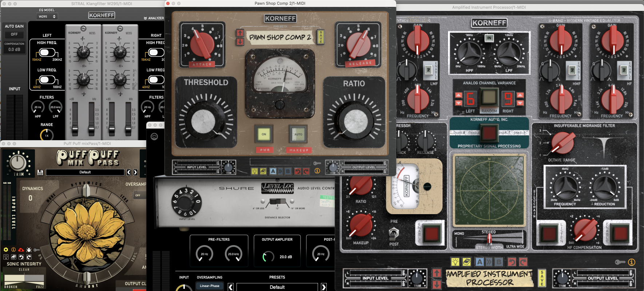
Task: Click the Default preset field in Puff Puff
Action: coord(85,172)
